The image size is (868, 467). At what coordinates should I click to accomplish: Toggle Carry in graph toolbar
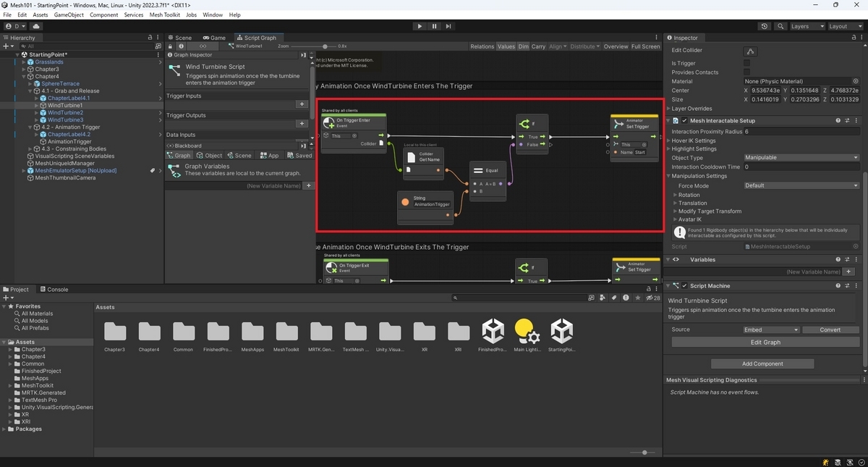(x=538, y=46)
